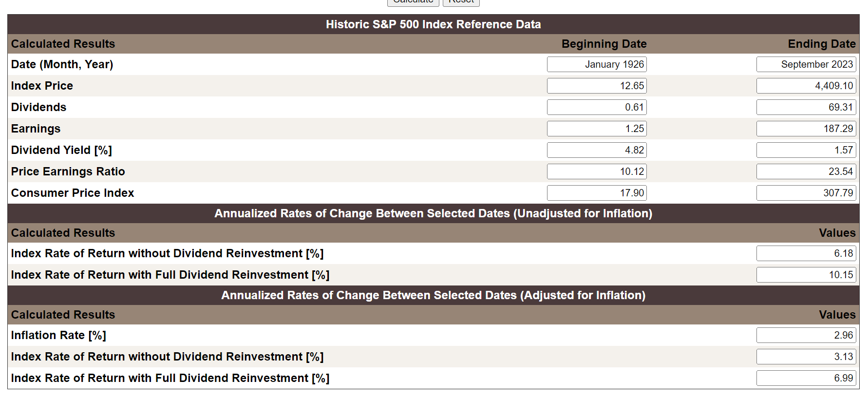Select the beginning Index Price field 12.65
868x399 pixels.
click(597, 86)
